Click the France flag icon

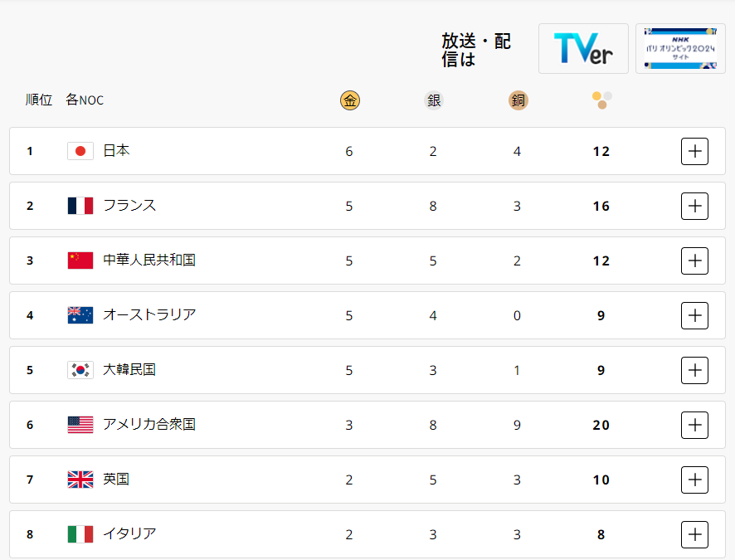click(x=80, y=206)
